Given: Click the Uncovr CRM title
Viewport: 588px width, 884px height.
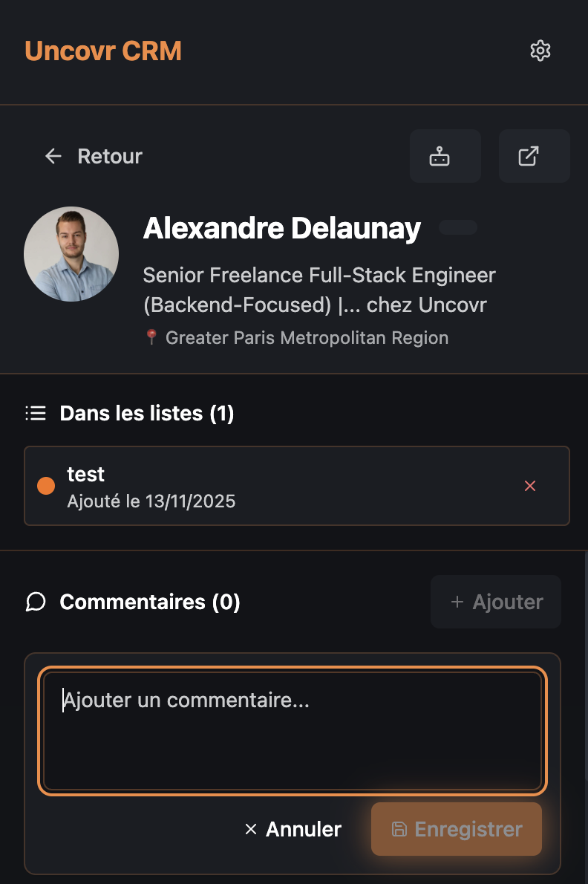Looking at the screenshot, I should (103, 51).
